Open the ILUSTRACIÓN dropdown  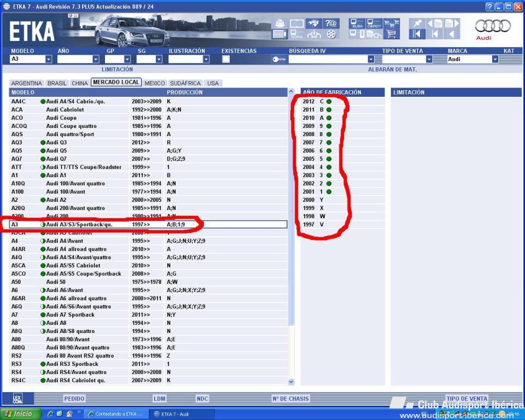206,59
